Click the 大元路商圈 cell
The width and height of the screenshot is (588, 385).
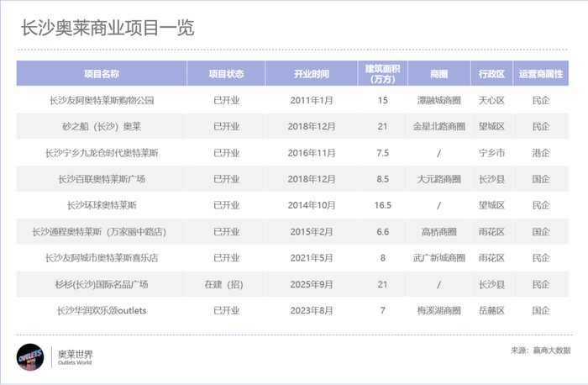click(x=438, y=179)
